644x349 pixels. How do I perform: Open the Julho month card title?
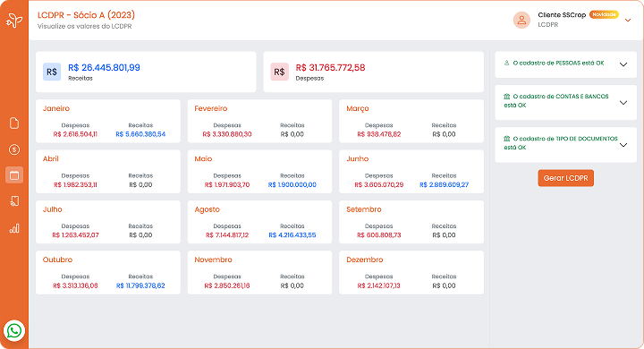(x=53, y=209)
